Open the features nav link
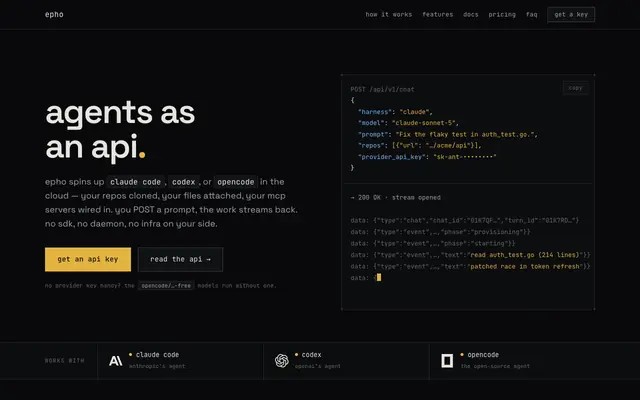 tap(438, 15)
